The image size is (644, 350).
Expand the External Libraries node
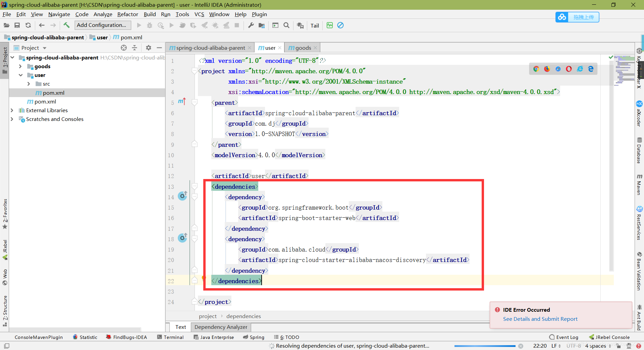click(x=12, y=110)
